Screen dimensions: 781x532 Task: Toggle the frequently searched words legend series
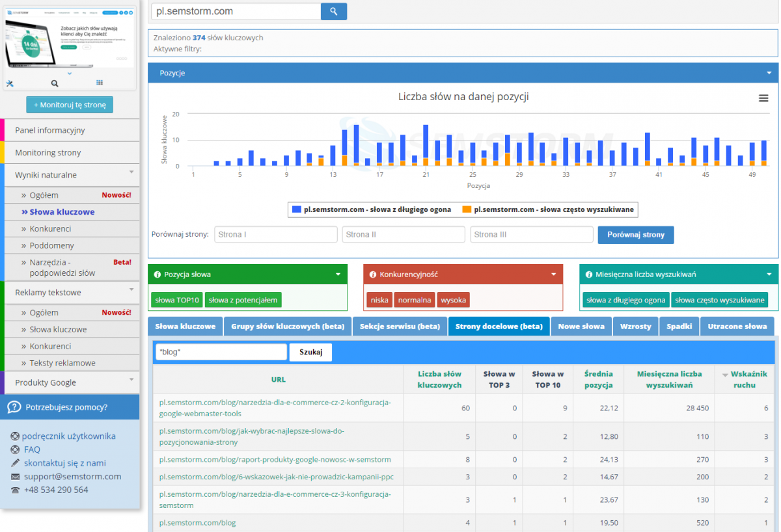coord(547,209)
